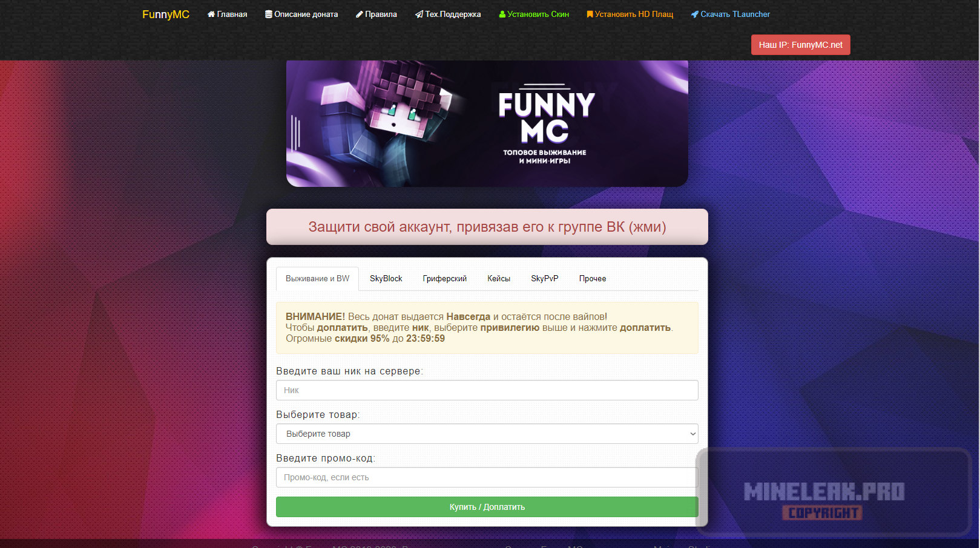
Task: Open the Установить HD Плащ text link
Action: tap(634, 14)
